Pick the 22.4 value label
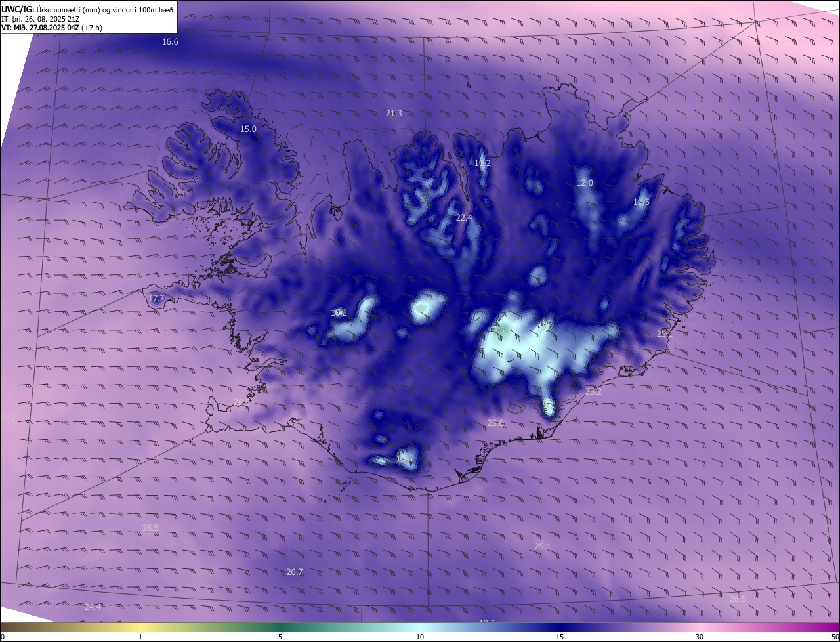The height and width of the screenshot is (642, 840). point(464,218)
